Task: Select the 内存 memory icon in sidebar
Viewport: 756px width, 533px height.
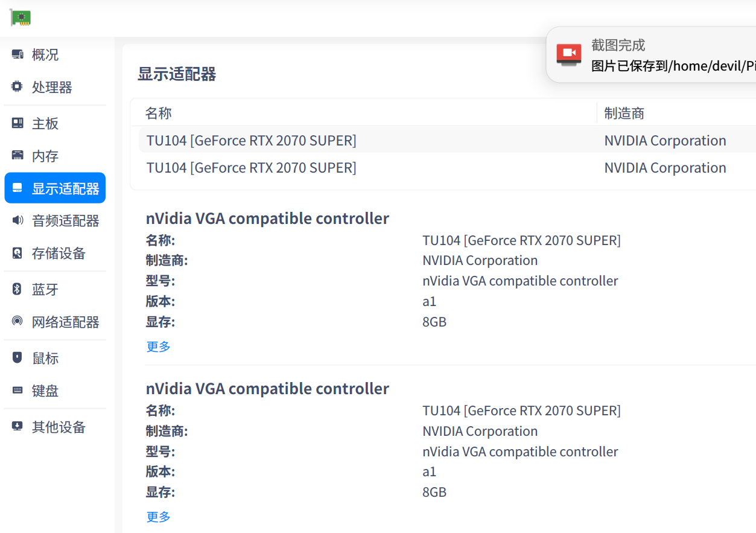Action: [17, 156]
